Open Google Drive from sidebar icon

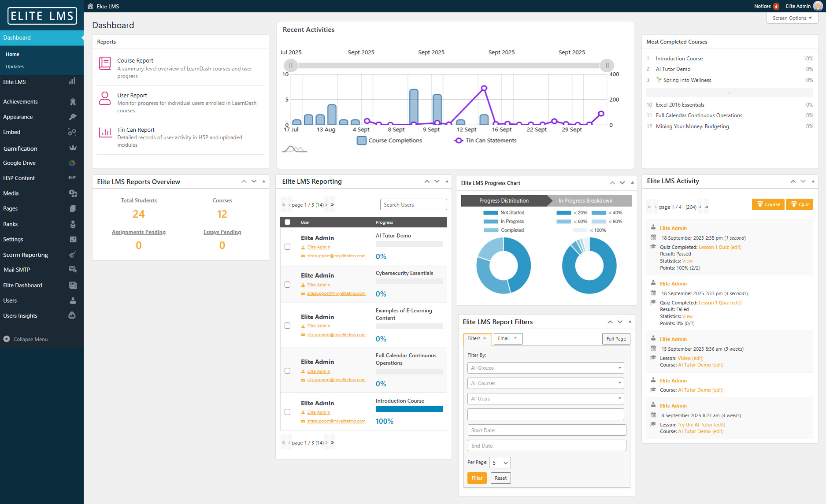click(72, 163)
